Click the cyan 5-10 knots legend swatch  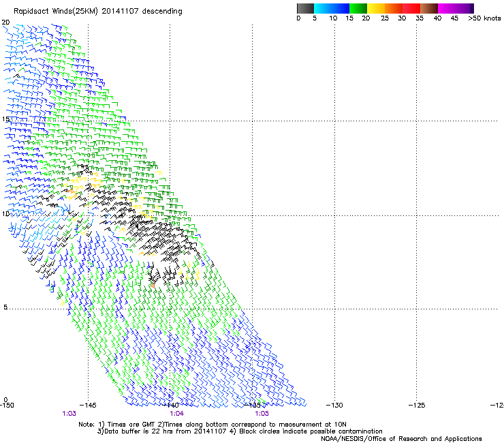coord(323,8)
